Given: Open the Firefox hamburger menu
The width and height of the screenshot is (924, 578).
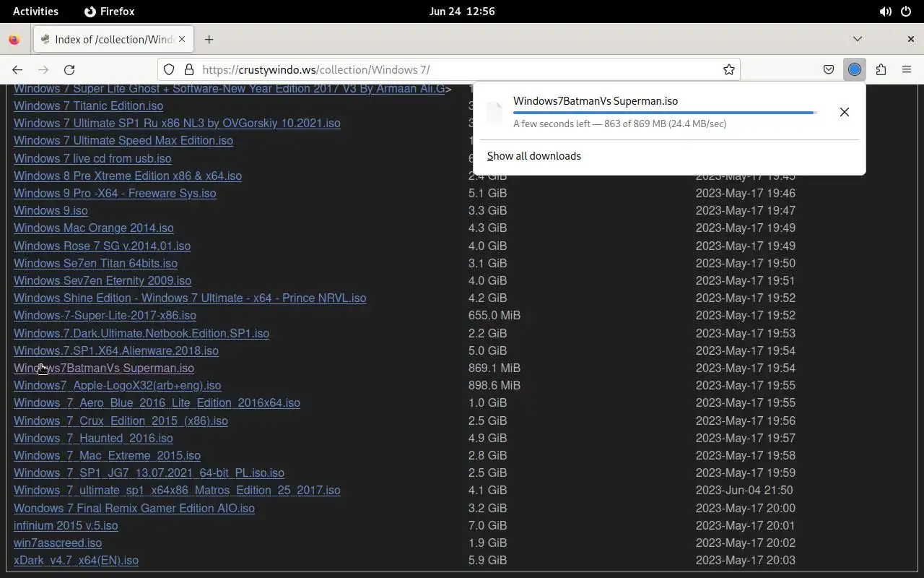Looking at the screenshot, I should [907, 69].
